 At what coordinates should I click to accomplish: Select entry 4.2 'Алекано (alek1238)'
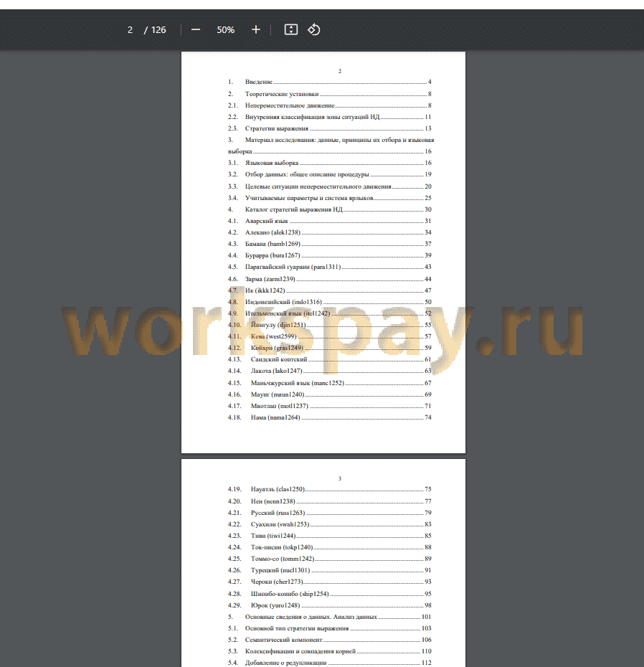tap(330, 232)
